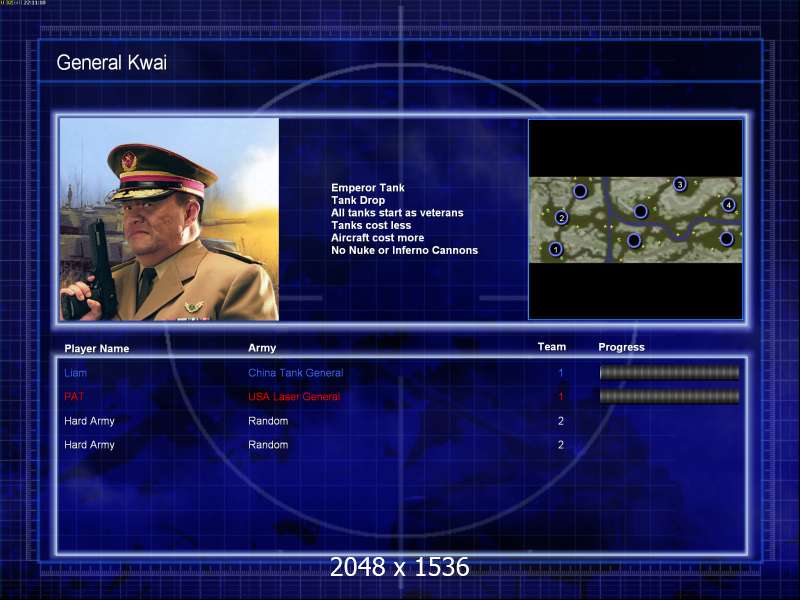Click Liam's team number 1
Viewport: 800px width, 600px height.
pyautogui.click(x=561, y=373)
